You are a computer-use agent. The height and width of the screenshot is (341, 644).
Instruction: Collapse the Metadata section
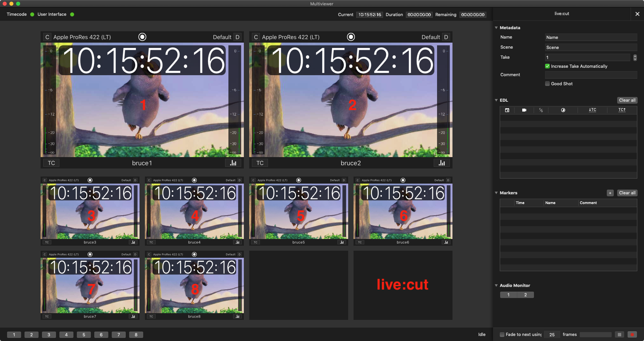pos(496,28)
